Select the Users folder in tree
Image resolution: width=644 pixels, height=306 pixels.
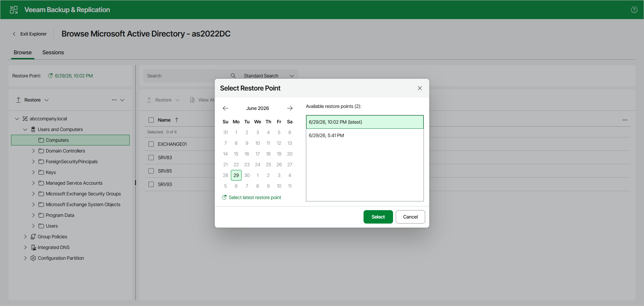[52, 226]
